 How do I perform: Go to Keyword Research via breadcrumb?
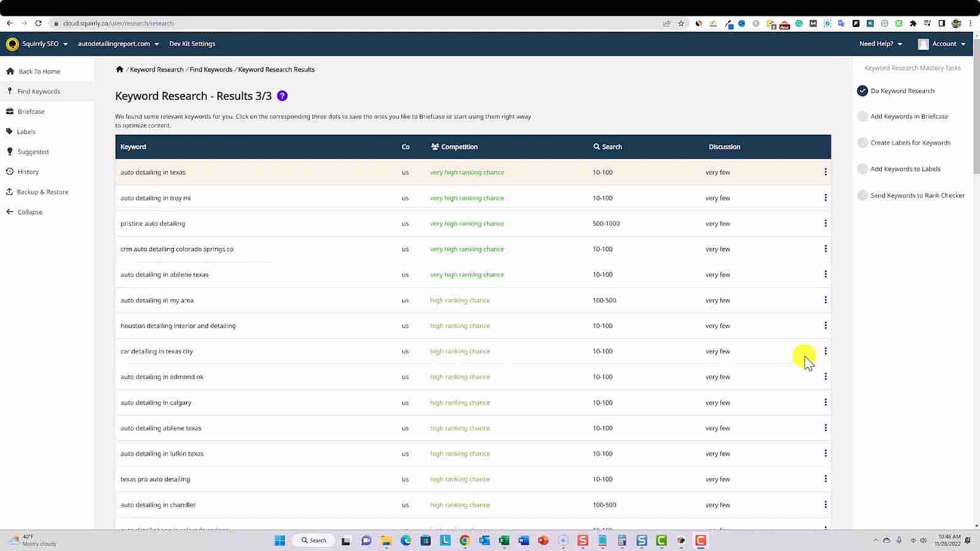pos(156,69)
